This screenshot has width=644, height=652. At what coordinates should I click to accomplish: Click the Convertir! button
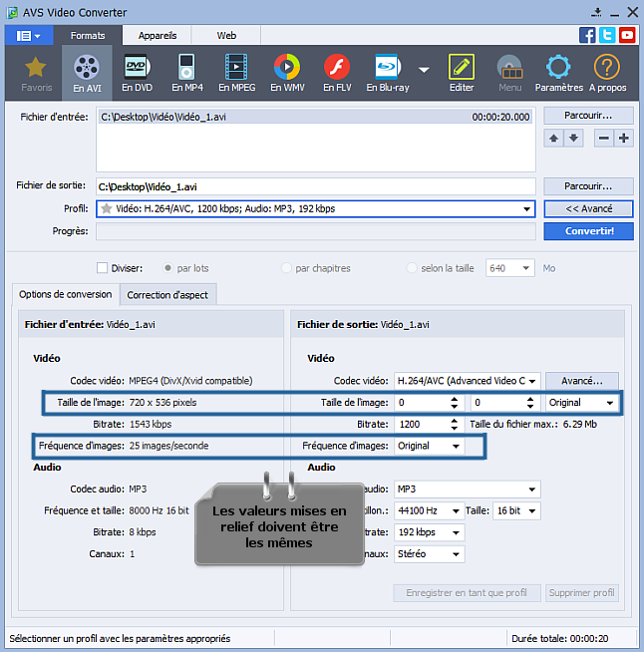pyautogui.click(x=588, y=231)
